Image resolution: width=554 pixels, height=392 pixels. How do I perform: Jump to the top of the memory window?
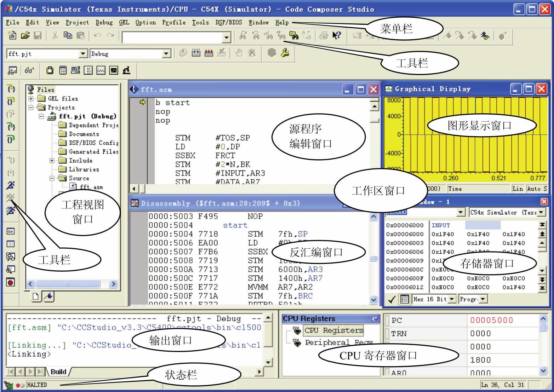click(542, 225)
